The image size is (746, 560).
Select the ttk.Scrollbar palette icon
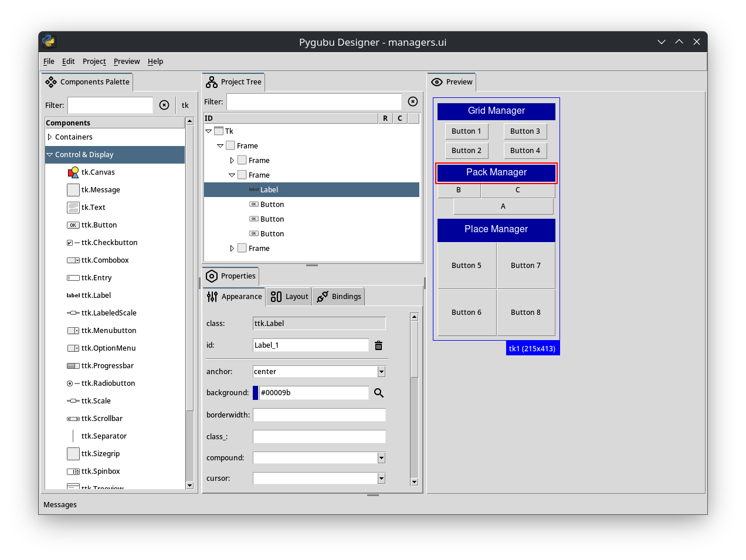[73, 419]
